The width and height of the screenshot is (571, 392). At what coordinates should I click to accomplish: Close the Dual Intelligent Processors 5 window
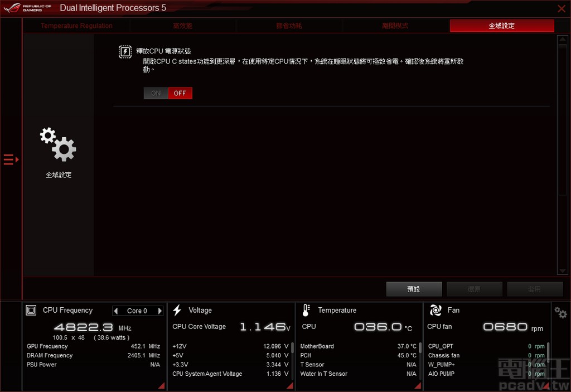pyautogui.click(x=562, y=8)
